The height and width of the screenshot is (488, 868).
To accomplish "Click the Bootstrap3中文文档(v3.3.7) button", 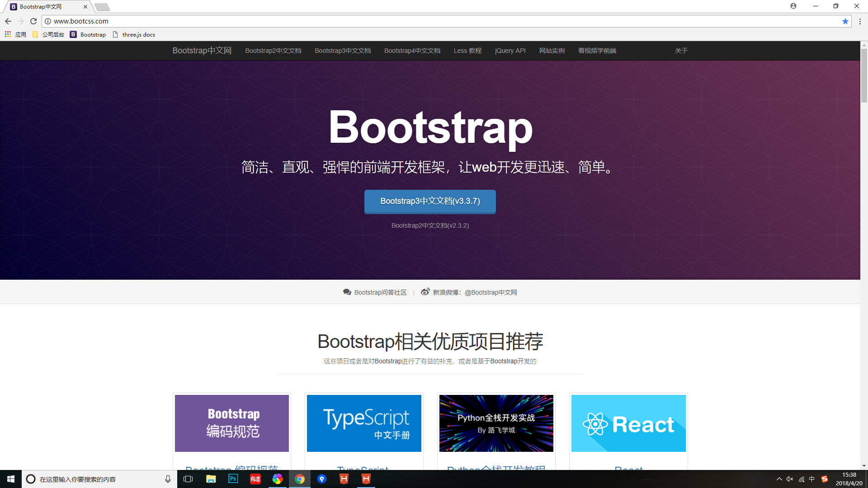I will [430, 202].
